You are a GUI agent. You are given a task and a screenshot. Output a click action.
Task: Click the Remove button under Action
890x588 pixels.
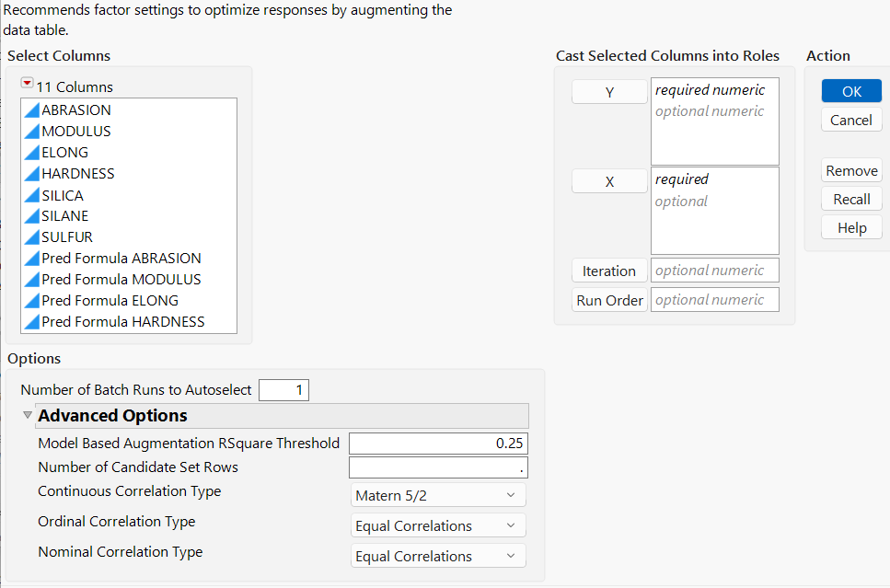tap(850, 169)
